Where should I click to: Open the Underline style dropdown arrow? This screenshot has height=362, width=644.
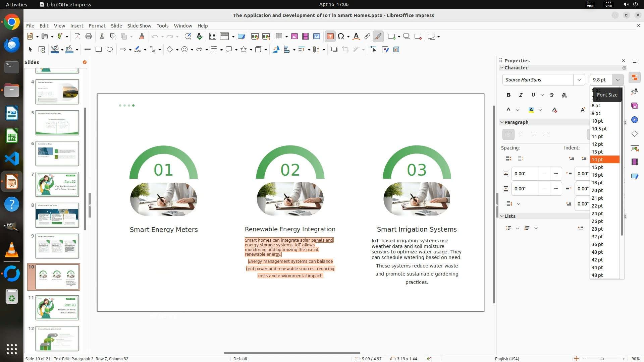pyautogui.click(x=542, y=95)
